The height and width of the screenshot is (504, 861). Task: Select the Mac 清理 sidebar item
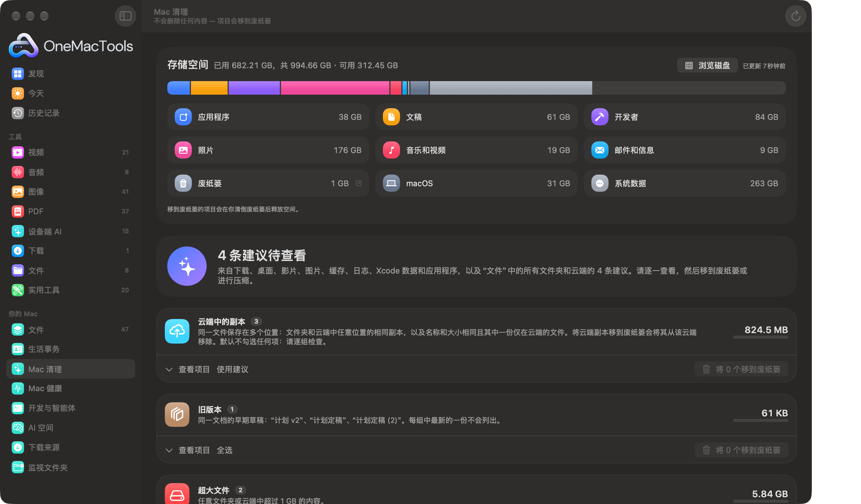pyautogui.click(x=71, y=369)
